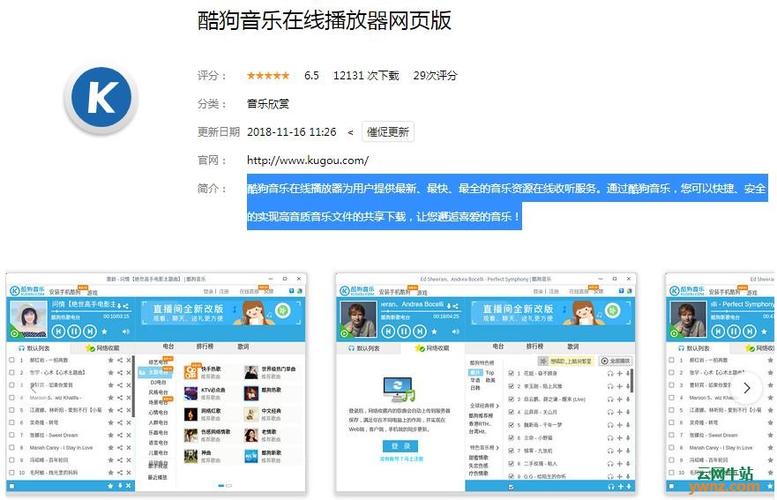This screenshot has height=500, width=777.
Task: Select the 默认列表 tab in the first screenshot
Action: tap(34, 348)
